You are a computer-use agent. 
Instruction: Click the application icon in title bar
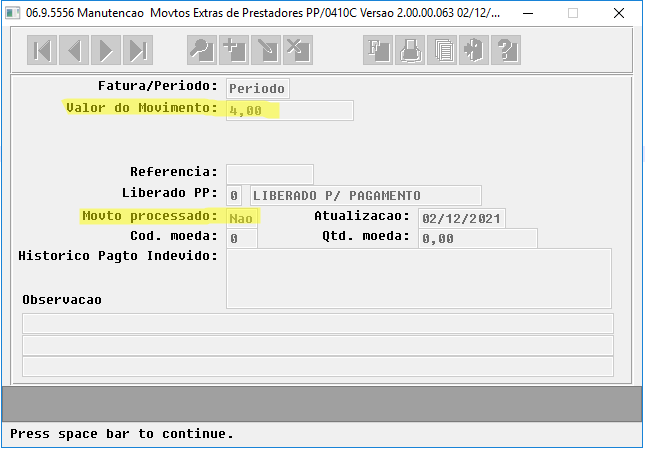[x=13, y=13]
